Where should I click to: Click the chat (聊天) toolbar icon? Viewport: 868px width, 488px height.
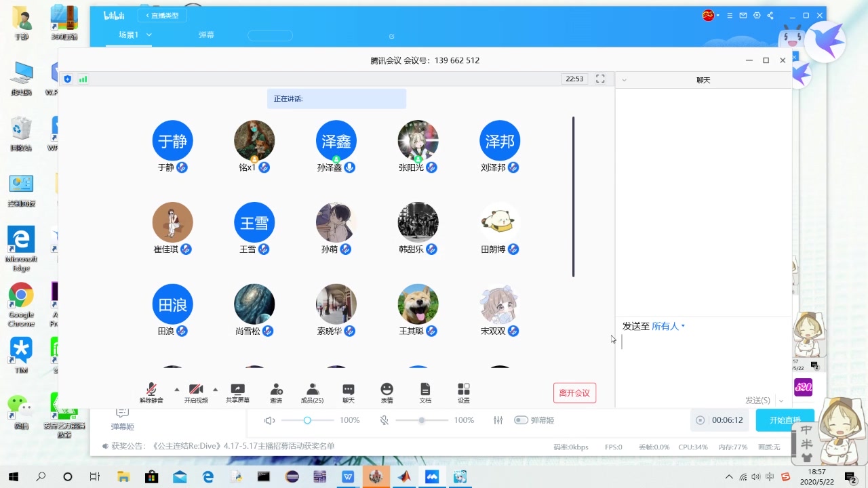349,389
